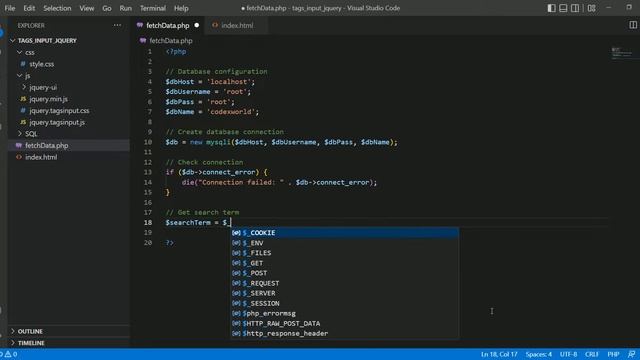Choose $_ENV suggestion
640x360 pixels.
pos(345,243)
